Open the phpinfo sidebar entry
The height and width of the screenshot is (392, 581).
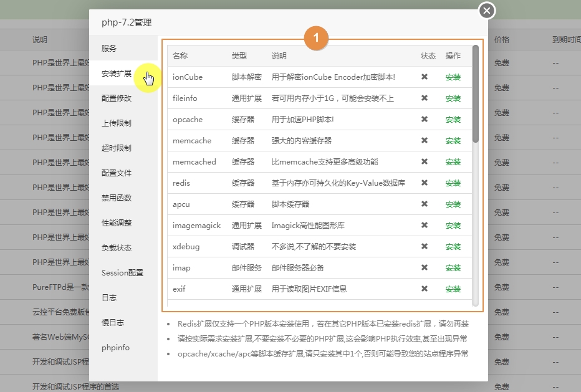point(114,348)
